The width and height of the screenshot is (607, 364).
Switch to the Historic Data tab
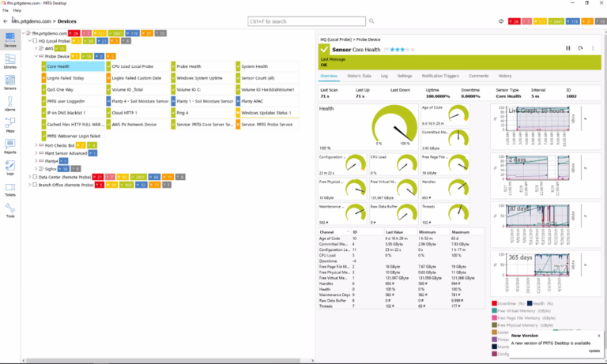[359, 76]
